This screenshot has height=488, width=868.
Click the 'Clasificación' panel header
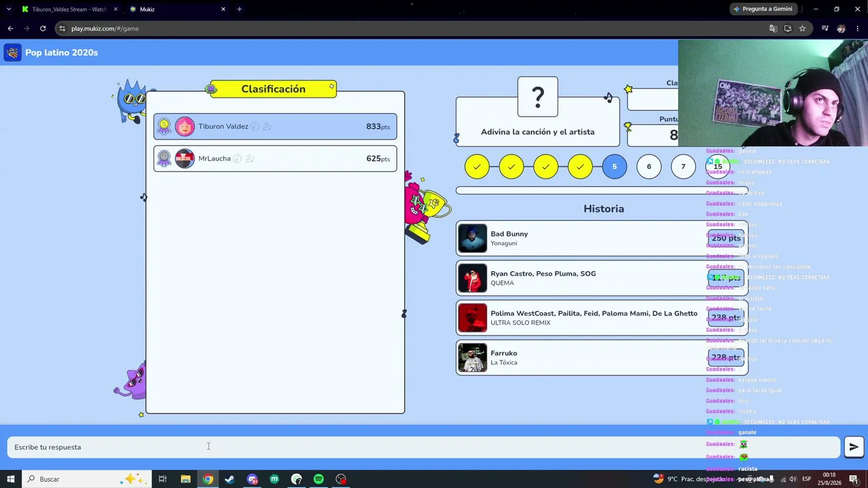click(x=273, y=89)
